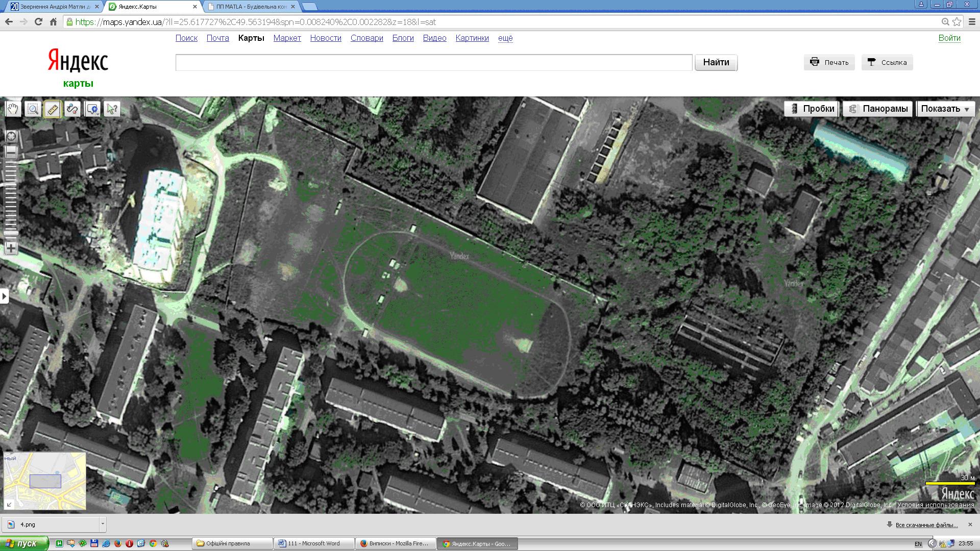The width and height of the screenshot is (980, 551).
Task: Click the Yandex Maps search field
Action: tap(434, 62)
